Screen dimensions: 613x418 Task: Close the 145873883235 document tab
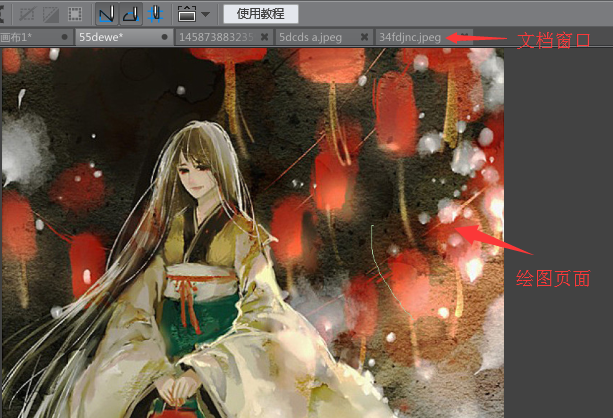click(264, 37)
